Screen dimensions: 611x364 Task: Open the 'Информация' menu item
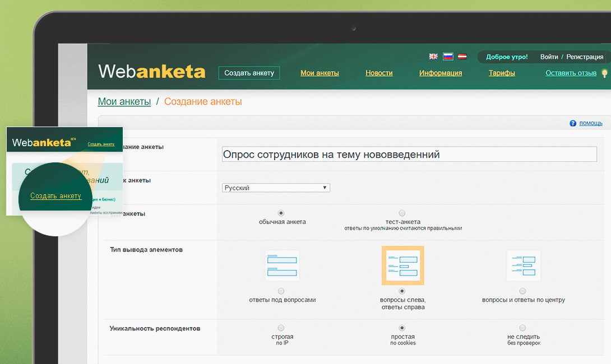coord(441,73)
